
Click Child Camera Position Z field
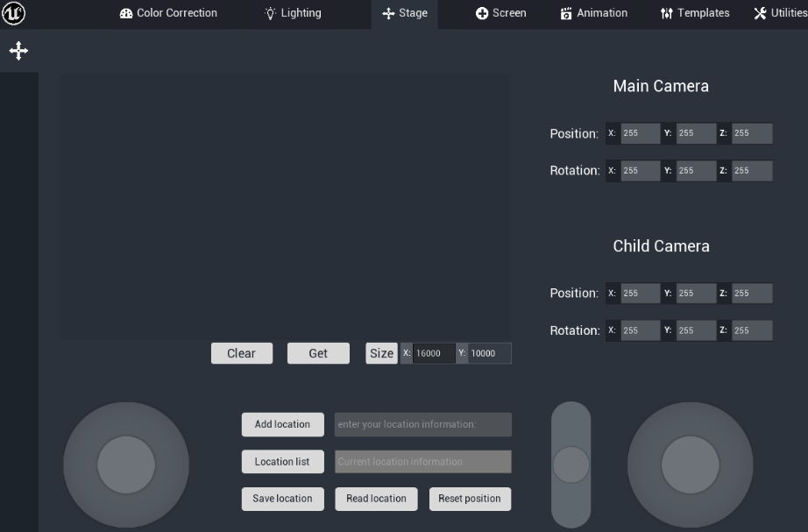[x=752, y=294]
